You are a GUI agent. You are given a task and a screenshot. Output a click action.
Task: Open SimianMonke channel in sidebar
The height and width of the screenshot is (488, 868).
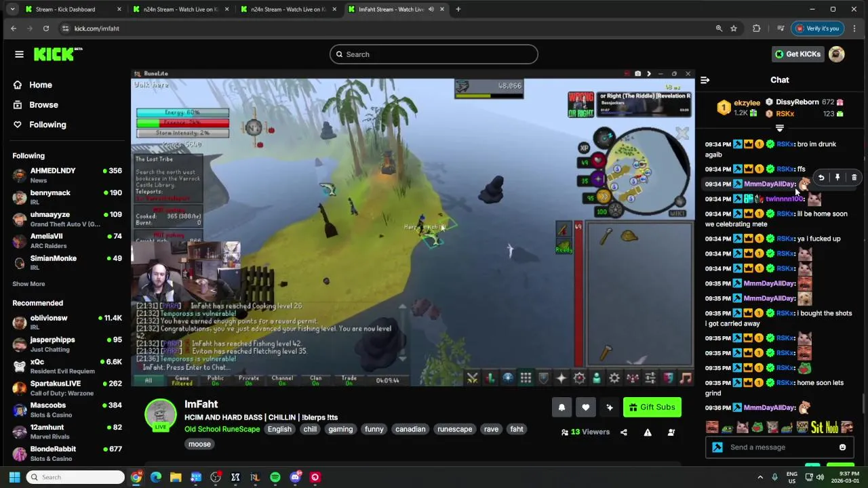pyautogui.click(x=66, y=262)
